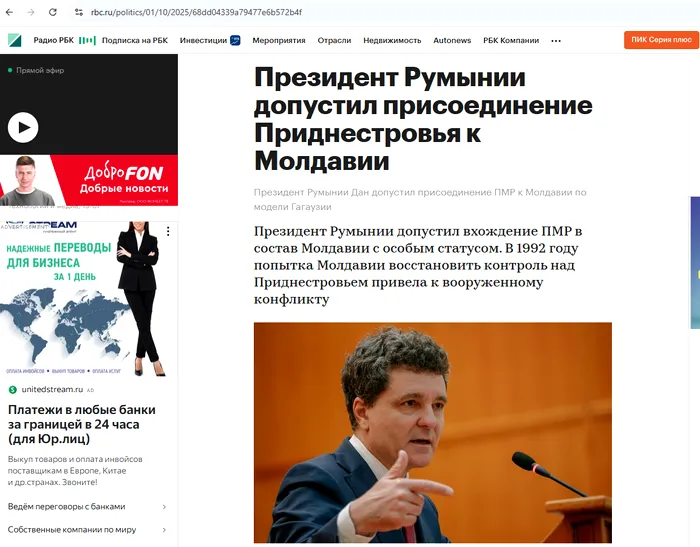Click the browser back arrow
Viewport: 700px width, 547px height.
coord(9,12)
